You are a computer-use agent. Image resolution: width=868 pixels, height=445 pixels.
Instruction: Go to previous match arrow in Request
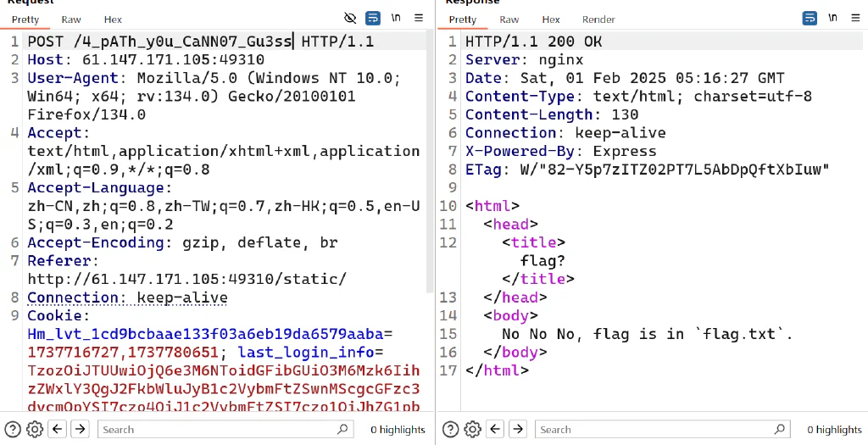pyautogui.click(x=58, y=429)
